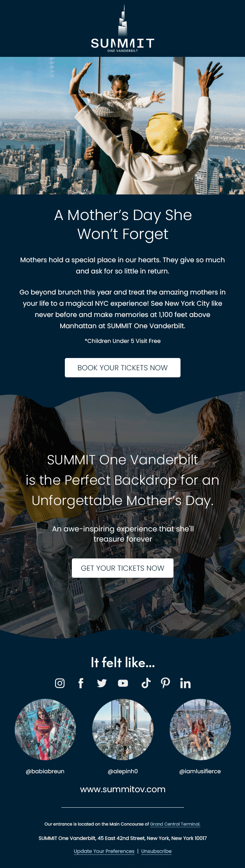Image resolution: width=245 pixels, height=868 pixels.
Task: Open the Twitter bird icon
Action: (x=102, y=683)
